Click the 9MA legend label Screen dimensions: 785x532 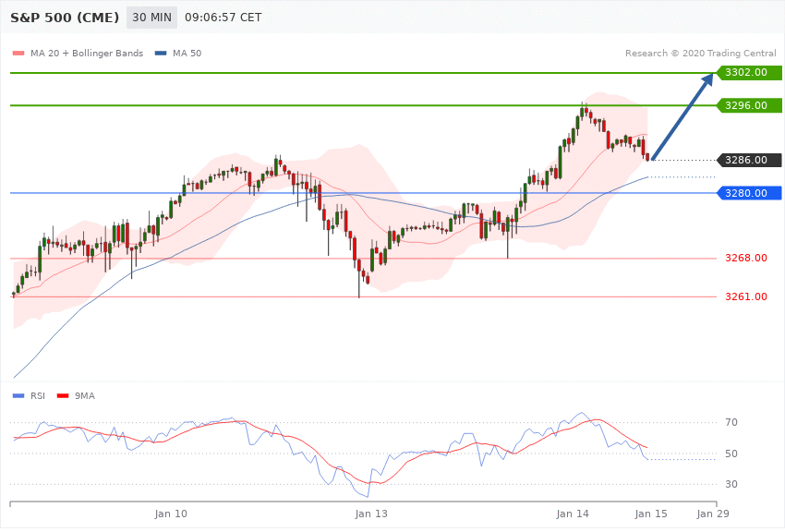(x=85, y=396)
